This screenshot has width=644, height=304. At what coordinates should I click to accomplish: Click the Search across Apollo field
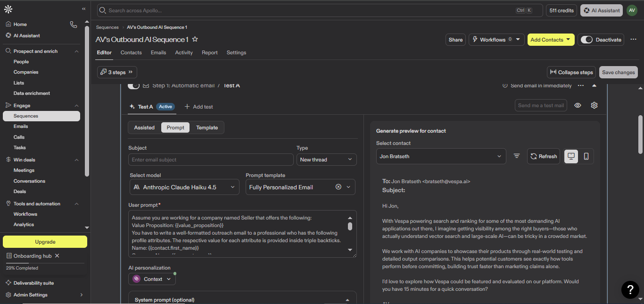320,10
